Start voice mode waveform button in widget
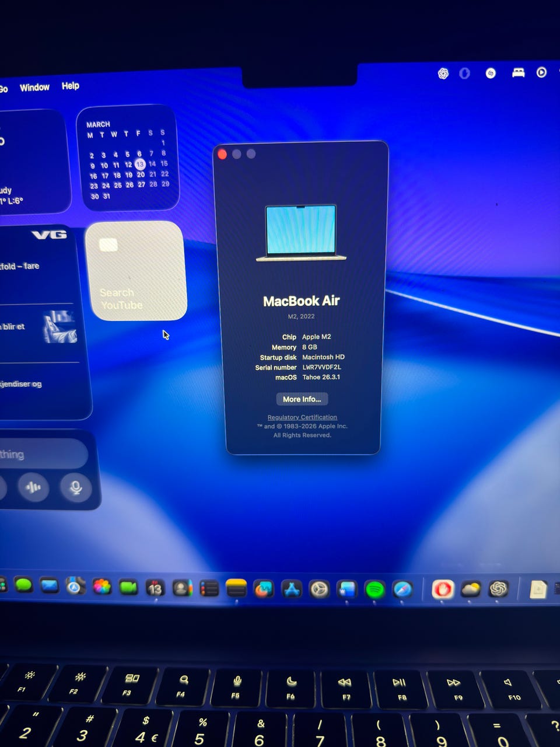 (x=33, y=487)
